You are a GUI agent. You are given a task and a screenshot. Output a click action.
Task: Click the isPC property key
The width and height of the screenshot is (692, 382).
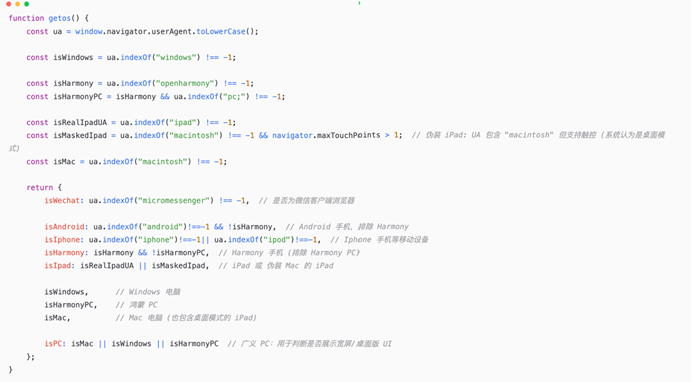pos(55,344)
